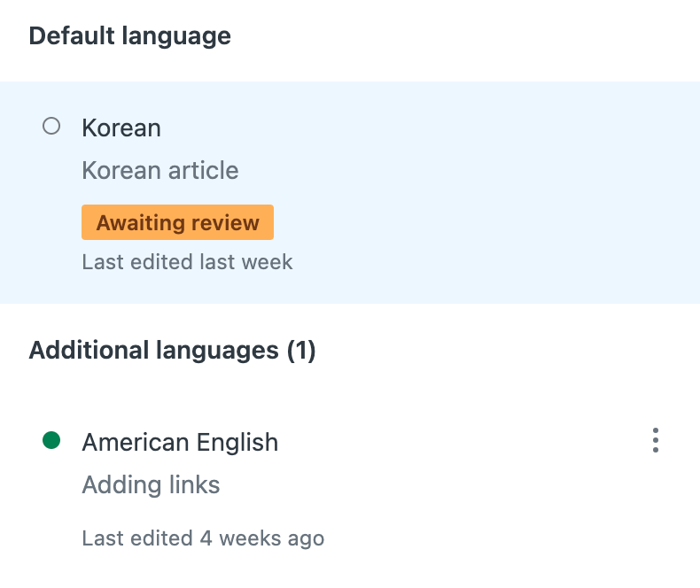The width and height of the screenshot is (700, 588).
Task: Click the '(1)' count in Additional languages
Action: point(301,351)
